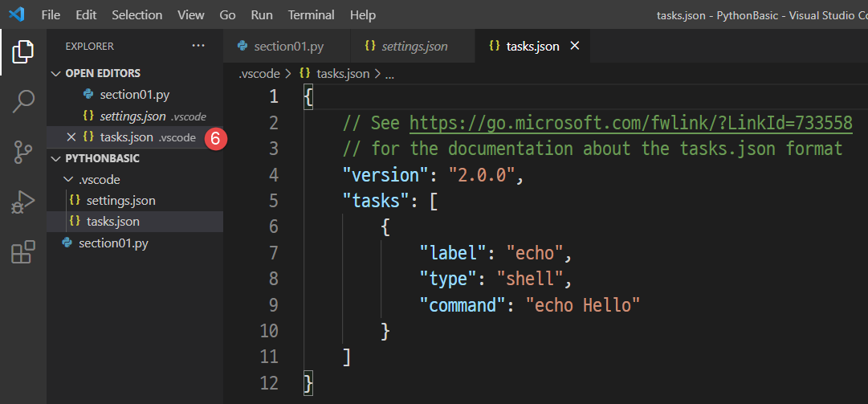Collapse the Open Editors section

tap(103, 73)
